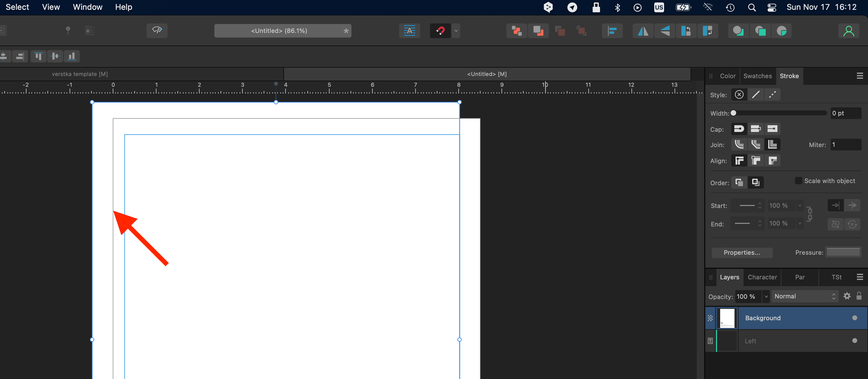Open the account profile icon
This screenshot has height=379, width=868.
[x=849, y=31]
